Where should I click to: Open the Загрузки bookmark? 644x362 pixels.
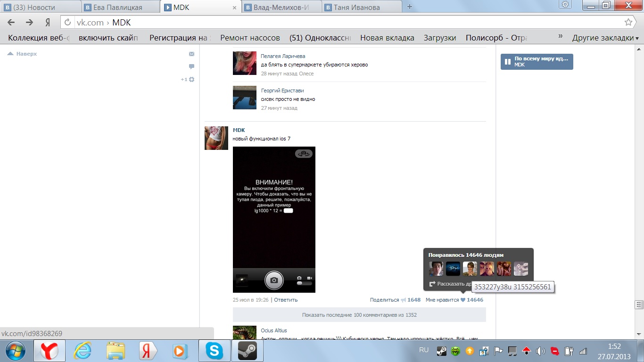pyautogui.click(x=439, y=38)
